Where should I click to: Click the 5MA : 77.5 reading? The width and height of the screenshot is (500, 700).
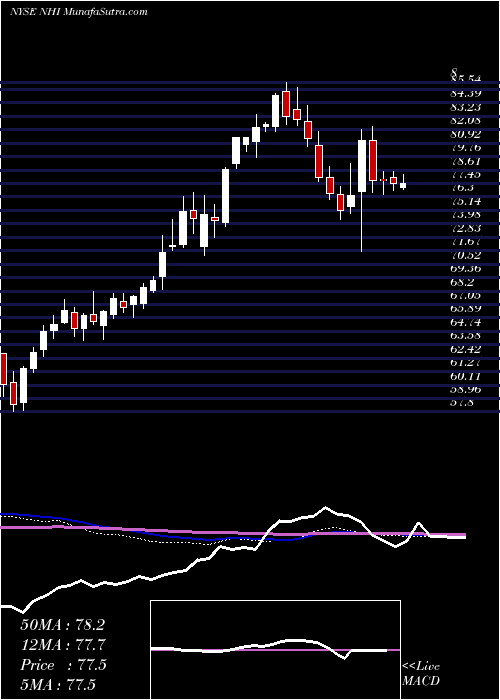[58, 685]
